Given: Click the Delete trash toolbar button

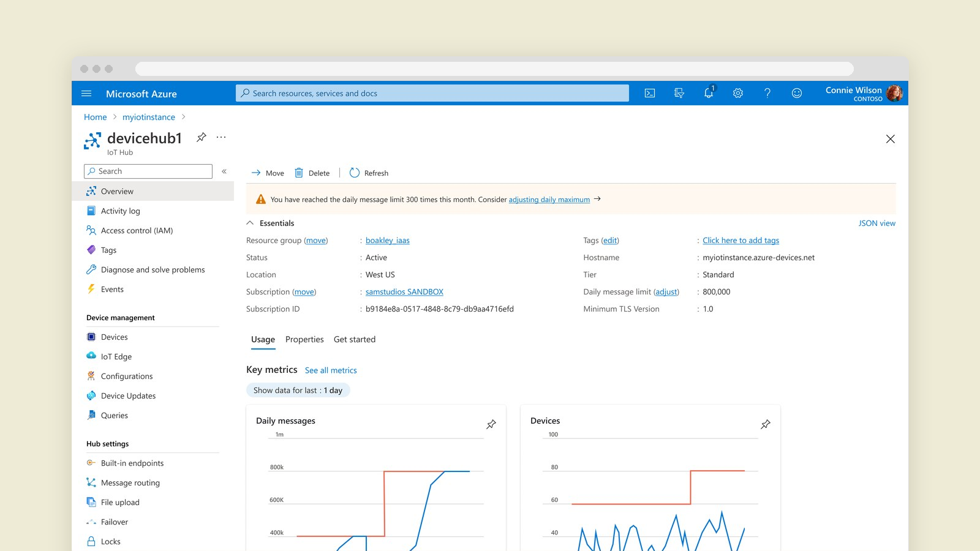Looking at the screenshot, I should pyautogui.click(x=312, y=173).
